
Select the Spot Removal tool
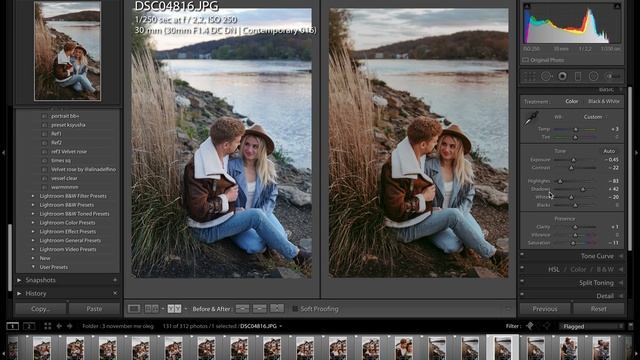[x=546, y=76]
